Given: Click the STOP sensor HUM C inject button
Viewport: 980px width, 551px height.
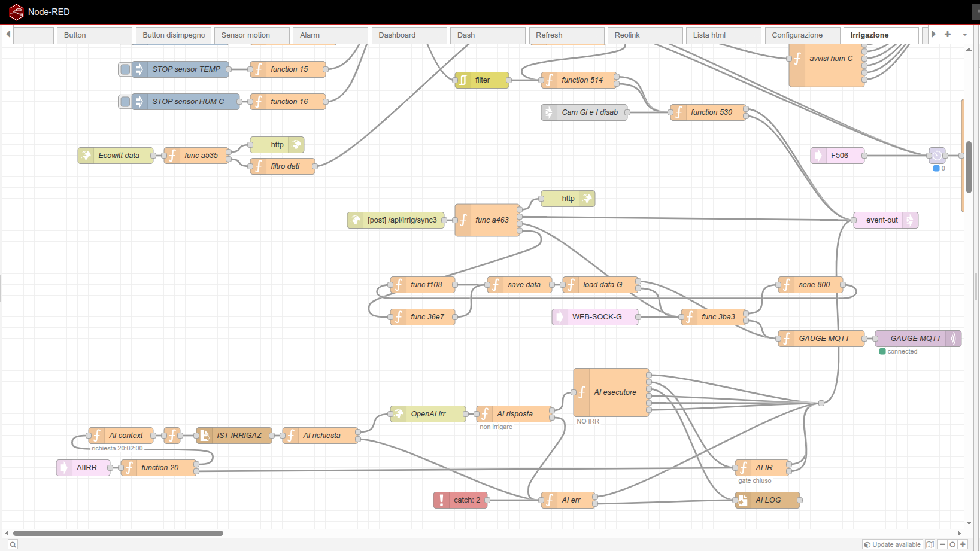Looking at the screenshot, I should click(125, 102).
